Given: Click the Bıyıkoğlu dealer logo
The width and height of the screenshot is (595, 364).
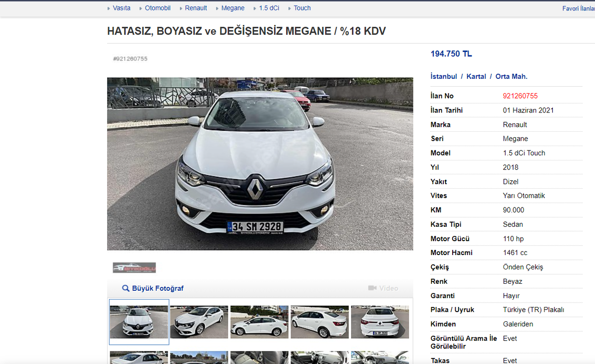Looking at the screenshot, I should (x=134, y=268).
